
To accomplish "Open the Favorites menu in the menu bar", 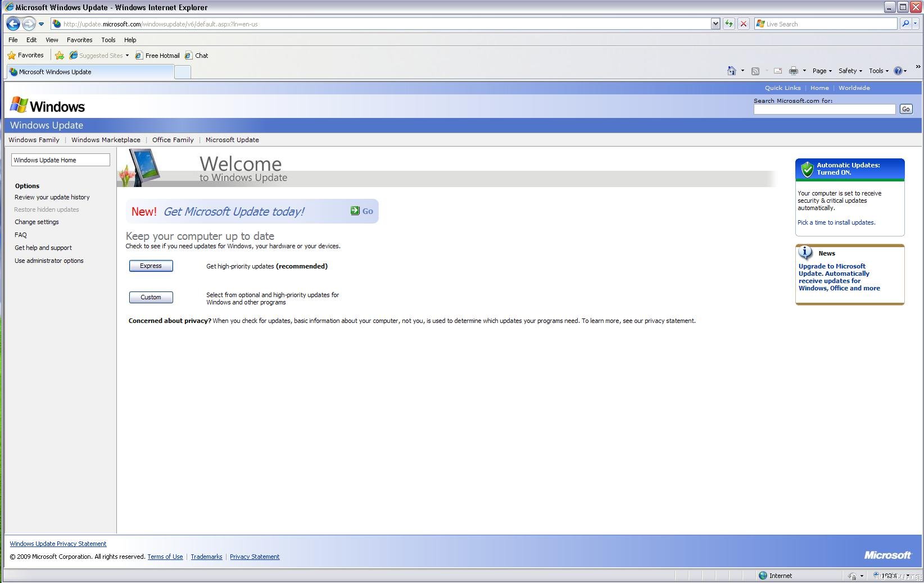I will 79,40.
